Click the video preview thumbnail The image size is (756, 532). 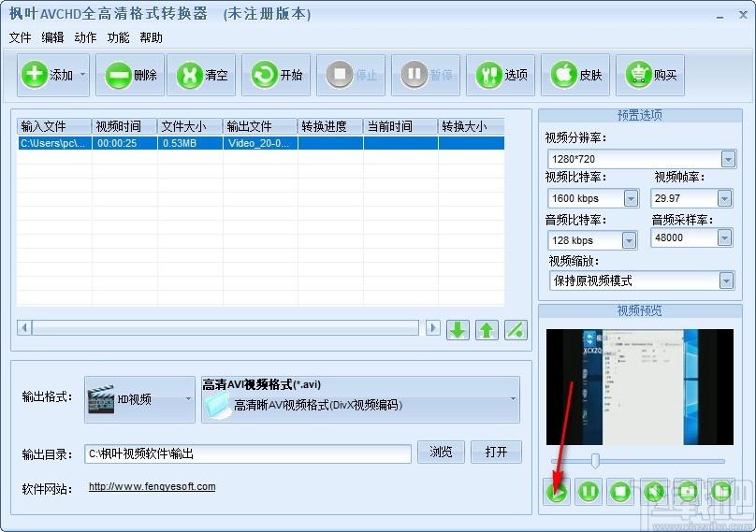(639, 387)
